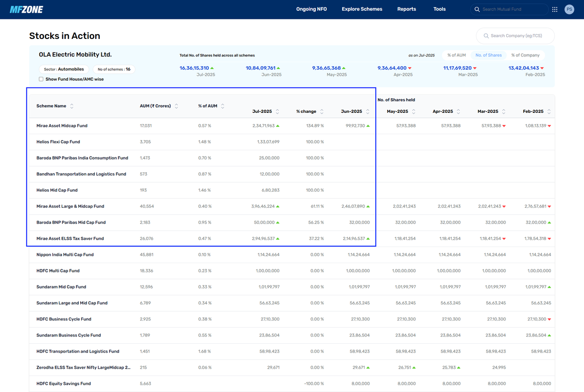This screenshot has height=392, width=584.
Task: Open HDFC Multi Cap Fund scheme
Action: click(x=58, y=270)
